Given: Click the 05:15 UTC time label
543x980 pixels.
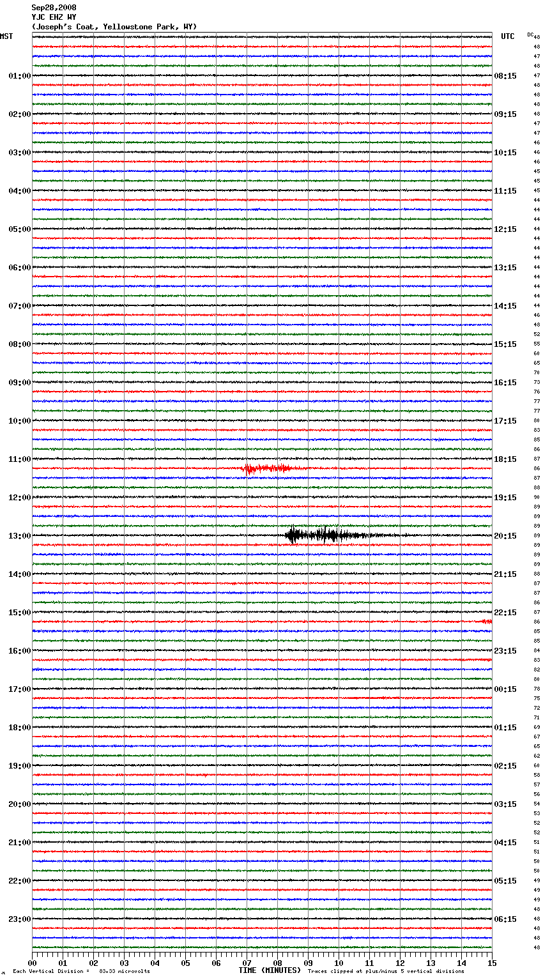Looking at the screenshot, I should [505, 881].
